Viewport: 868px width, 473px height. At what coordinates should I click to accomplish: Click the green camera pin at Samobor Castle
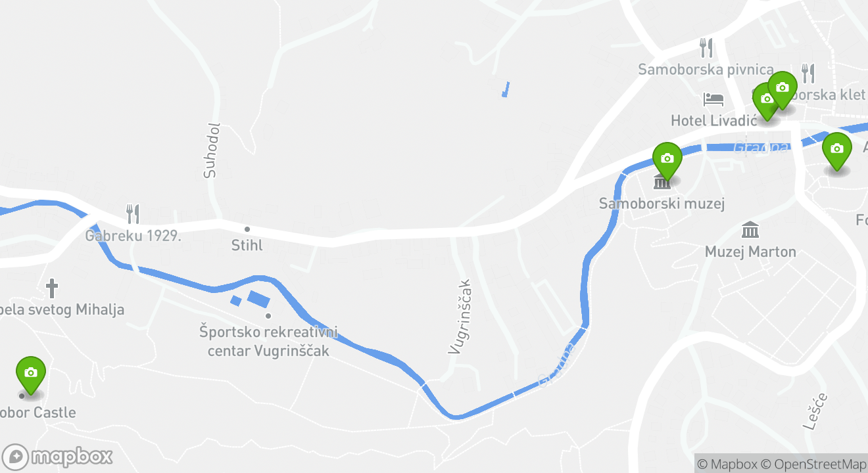(x=30, y=374)
